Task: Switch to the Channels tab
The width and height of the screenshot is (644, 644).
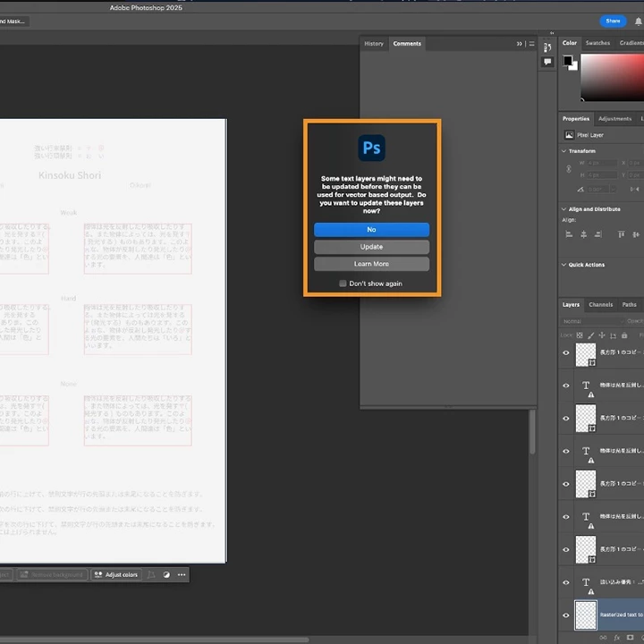Action: click(x=600, y=304)
